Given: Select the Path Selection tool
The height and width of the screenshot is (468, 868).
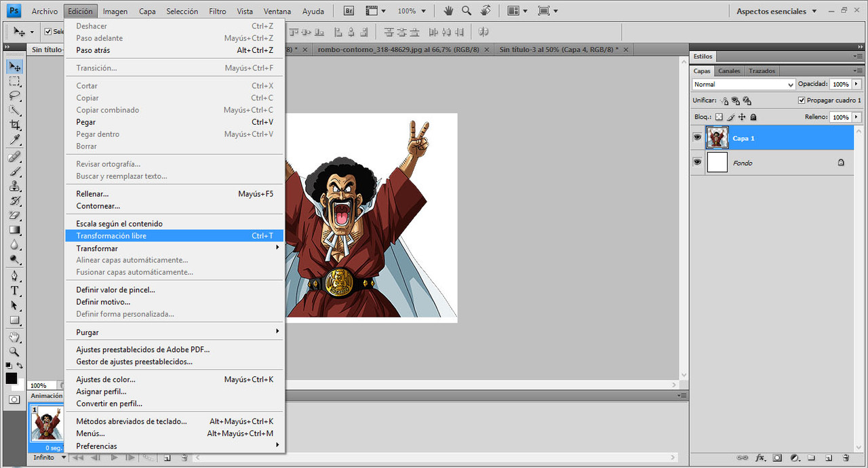Looking at the screenshot, I should pos(14,306).
